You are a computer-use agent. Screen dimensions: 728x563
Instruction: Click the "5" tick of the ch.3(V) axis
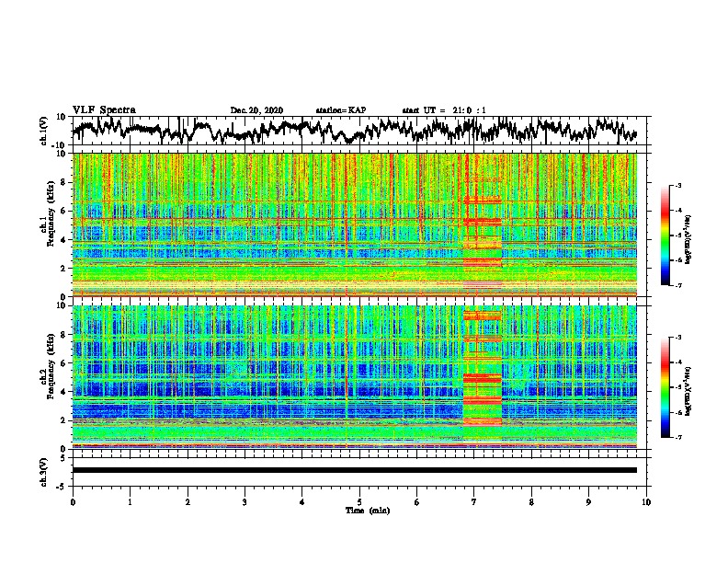[x=63, y=458]
